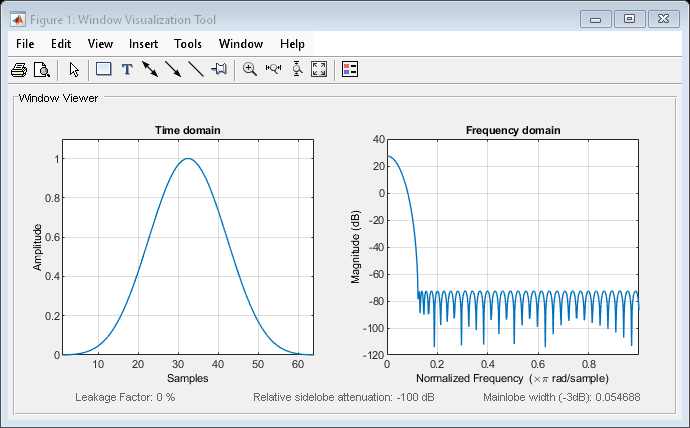Expand the View menu
690x428 pixels.
[100, 44]
